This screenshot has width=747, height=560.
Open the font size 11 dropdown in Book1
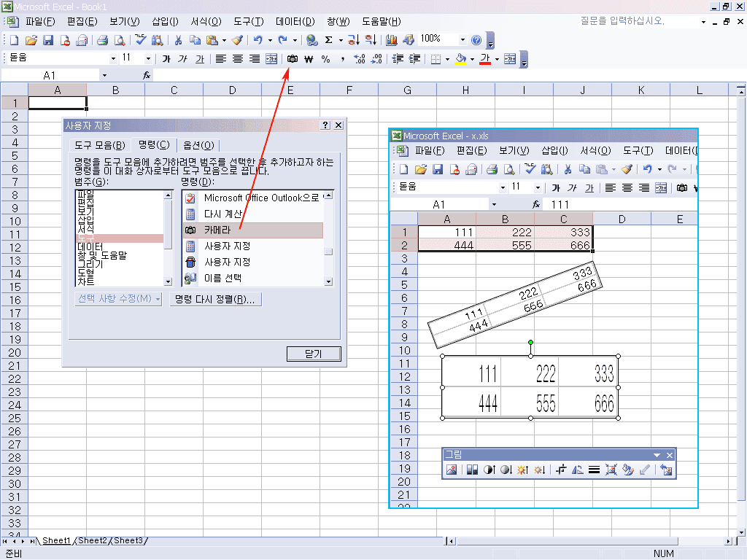point(148,59)
